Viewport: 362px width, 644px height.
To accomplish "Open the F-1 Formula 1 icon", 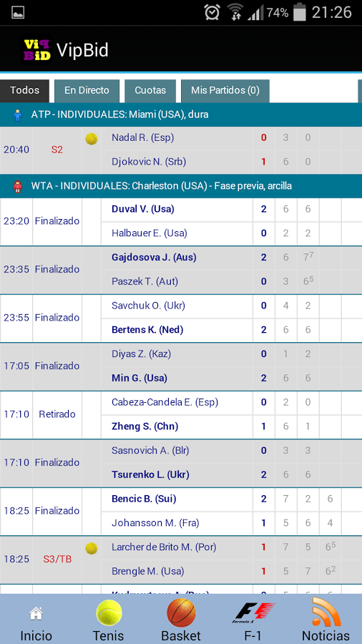I will tap(253, 613).
